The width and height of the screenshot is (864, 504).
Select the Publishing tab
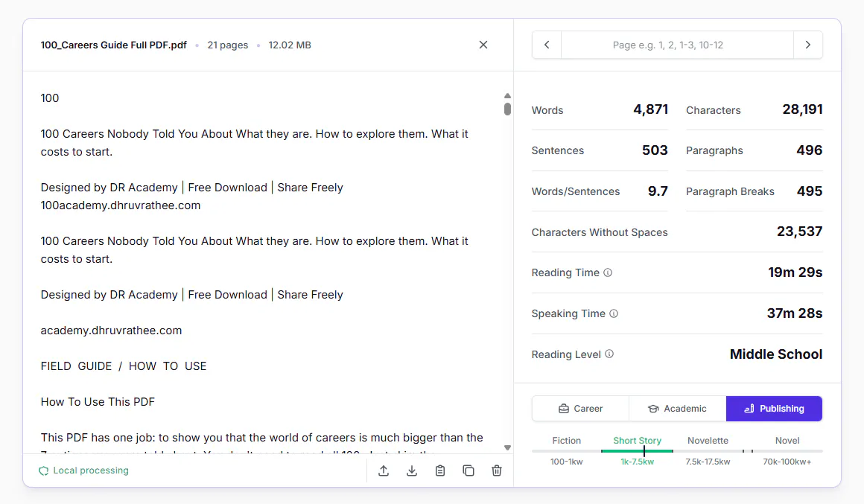pyautogui.click(x=774, y=409)
